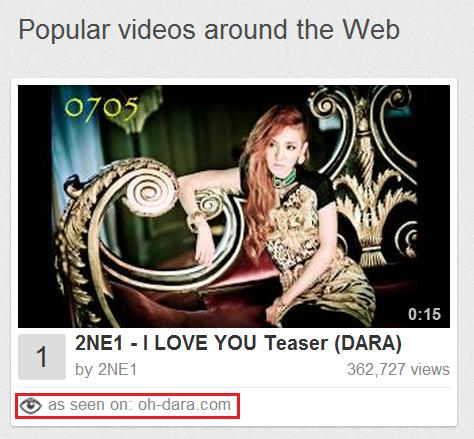Image resolution: width=474 pixels, height=439 pixels.
Task: Click the 362,727 views count
Action: click(398, 369)
